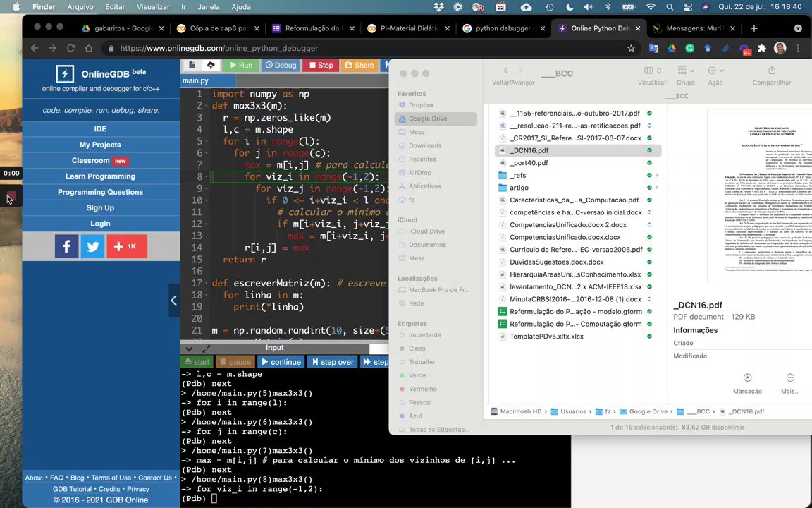
Task: Bookmark this page with star icon
Action: tap(631, 48)
